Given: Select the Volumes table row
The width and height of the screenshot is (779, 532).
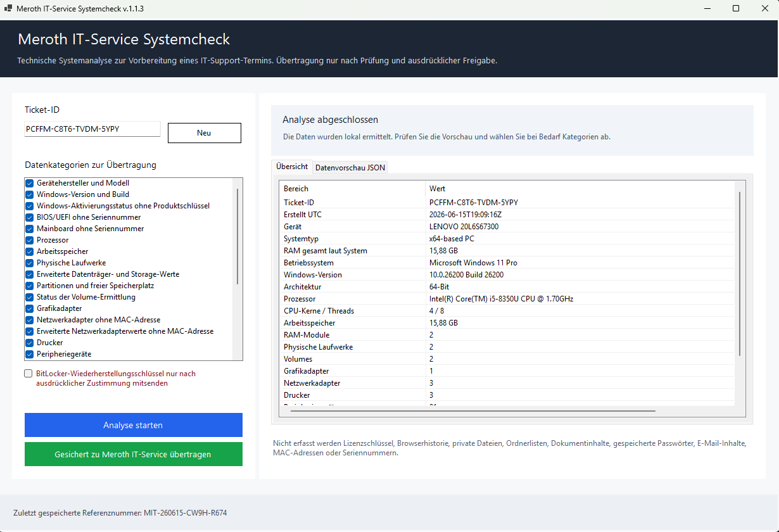Looking at the screenshot, I should [507, 359].
